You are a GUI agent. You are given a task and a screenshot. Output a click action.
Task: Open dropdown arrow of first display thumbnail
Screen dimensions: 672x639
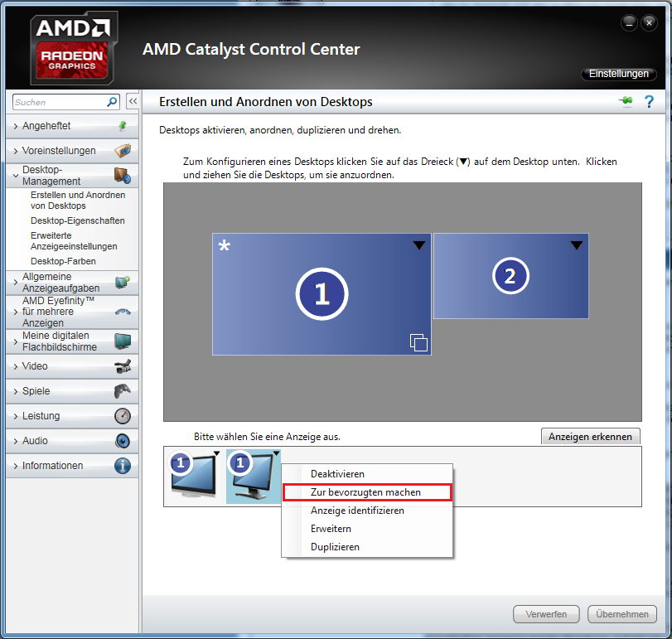click(217, 453)
